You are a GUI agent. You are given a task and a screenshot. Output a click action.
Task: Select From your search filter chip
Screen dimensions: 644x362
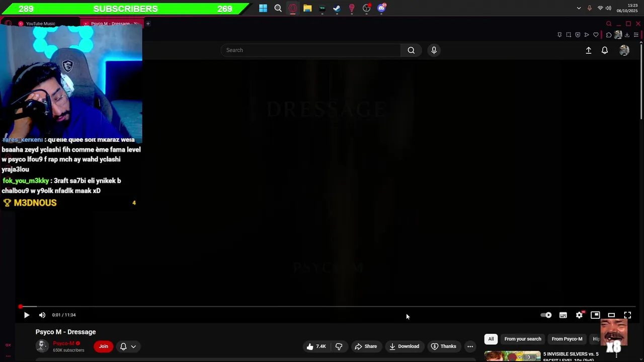(x=523, y=339)
